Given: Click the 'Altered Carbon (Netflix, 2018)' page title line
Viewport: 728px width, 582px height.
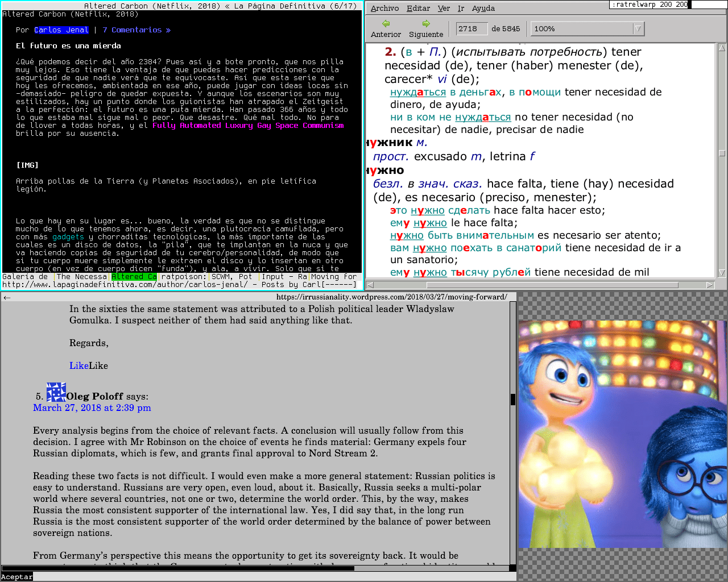Looking at the screenshot, I should [71, 14].
